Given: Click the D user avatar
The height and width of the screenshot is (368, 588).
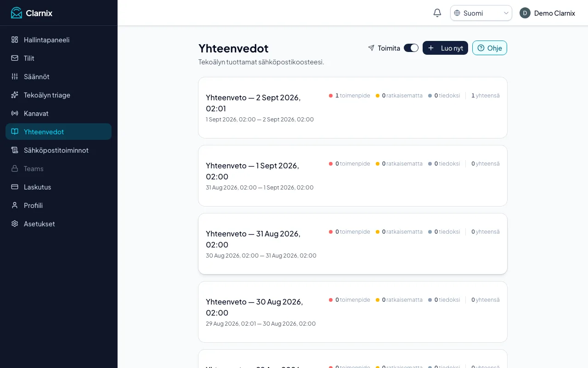Looking at the screenshot, I should click(x=525, y=13).
